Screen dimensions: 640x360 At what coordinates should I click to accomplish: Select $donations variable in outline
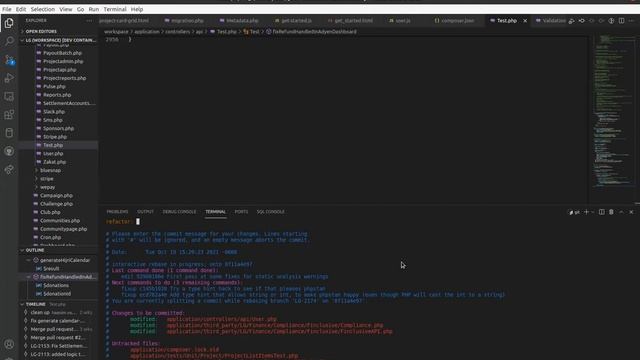click(56, 285)
